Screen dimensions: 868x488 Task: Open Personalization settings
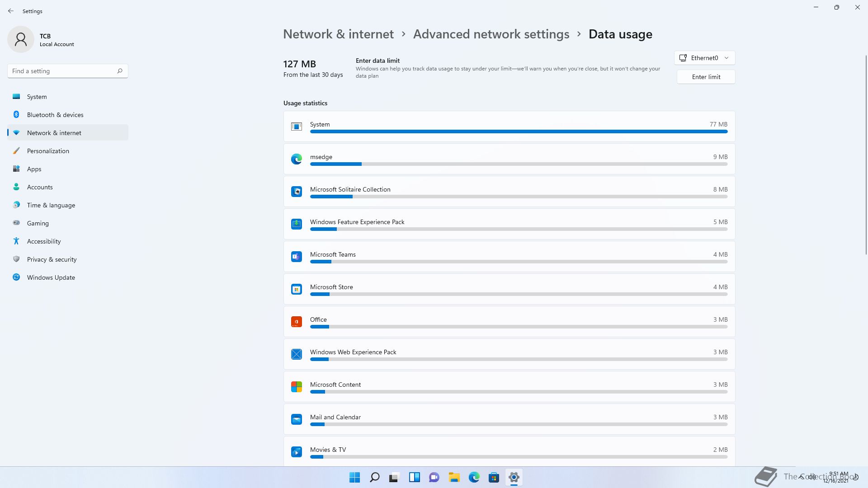[x=68, y=150]
